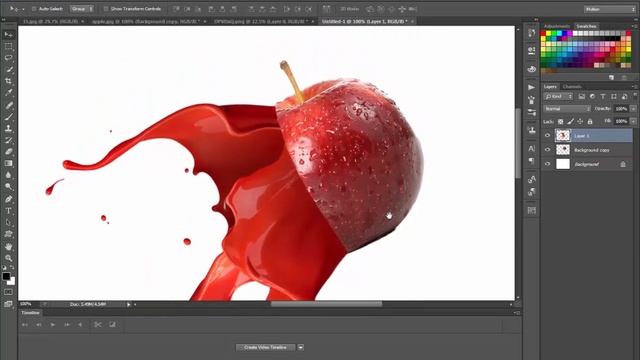Select the Clone Stamp tool
Viewport: 640px width, 360px height.
(x=8, y=129)
